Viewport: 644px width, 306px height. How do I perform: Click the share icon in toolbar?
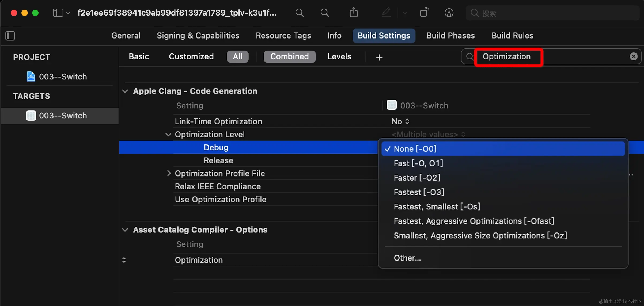[354, 13]
